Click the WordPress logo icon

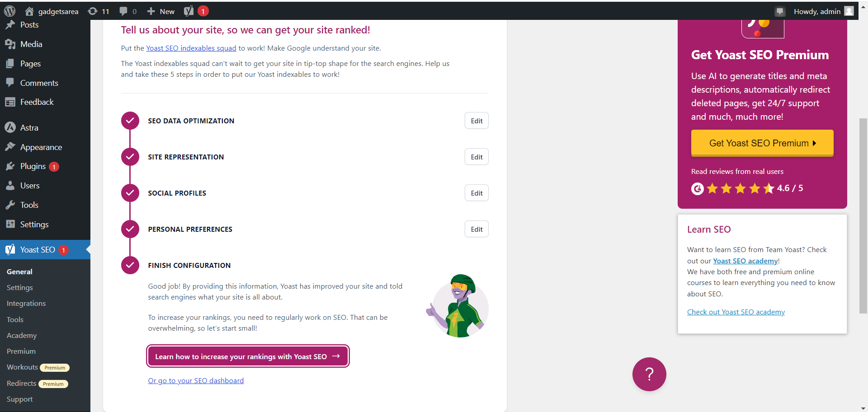point(9,11)
